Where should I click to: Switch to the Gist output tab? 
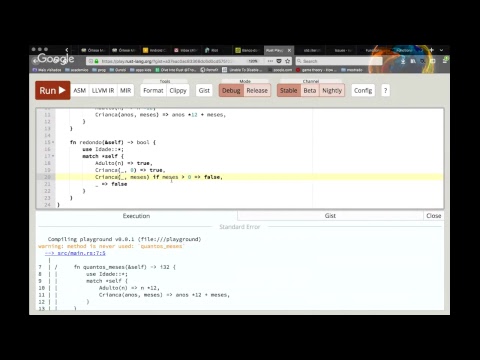pyautogui.click(x=330, y=216)
